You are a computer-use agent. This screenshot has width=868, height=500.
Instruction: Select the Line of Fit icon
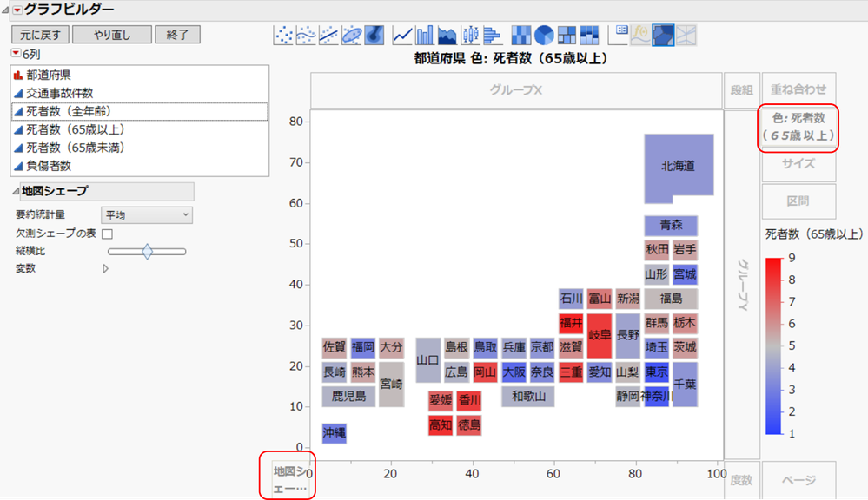[328, 36]
